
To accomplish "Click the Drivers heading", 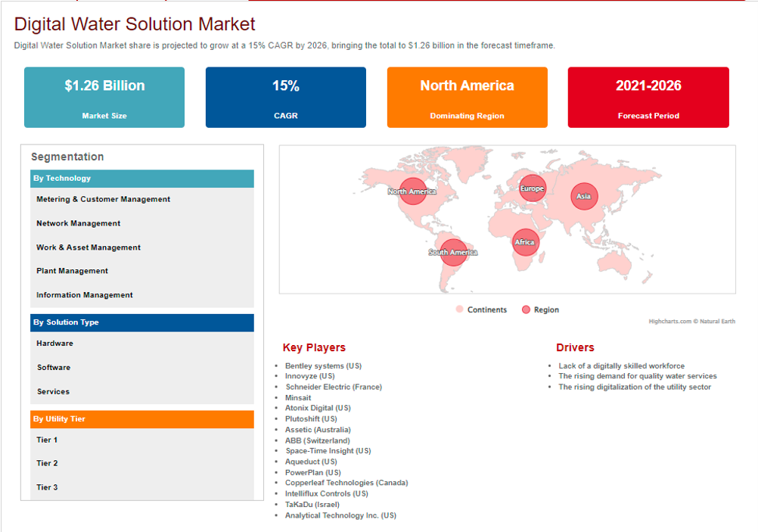I will click(x=575, y=348).
